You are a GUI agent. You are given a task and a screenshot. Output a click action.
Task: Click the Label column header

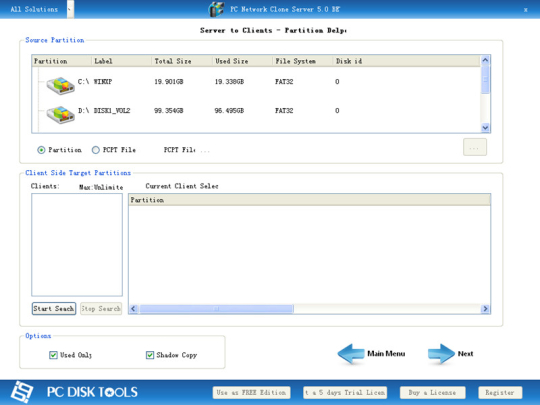click(122, 61)
